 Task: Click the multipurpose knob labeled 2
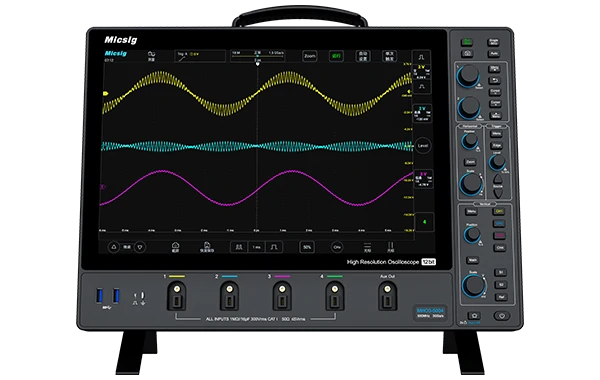coord(469,107)
